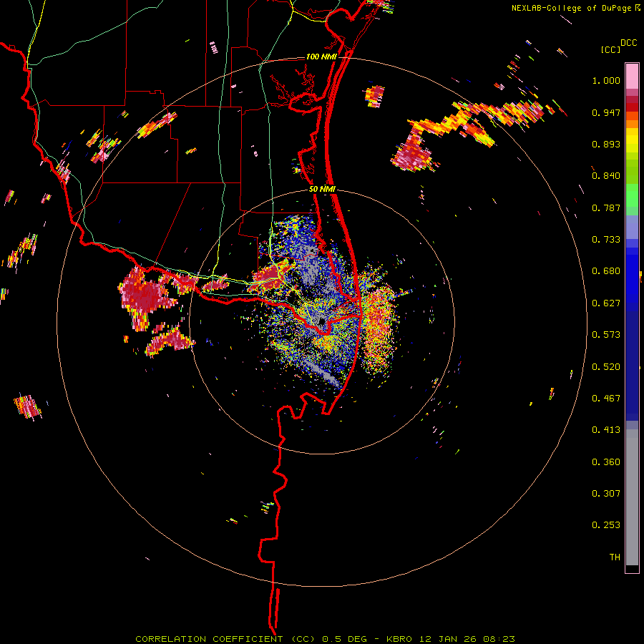Viewport: 644px width, 644px height.
Task: Click the 0.627 color scale value
Action: click(606, 303)
